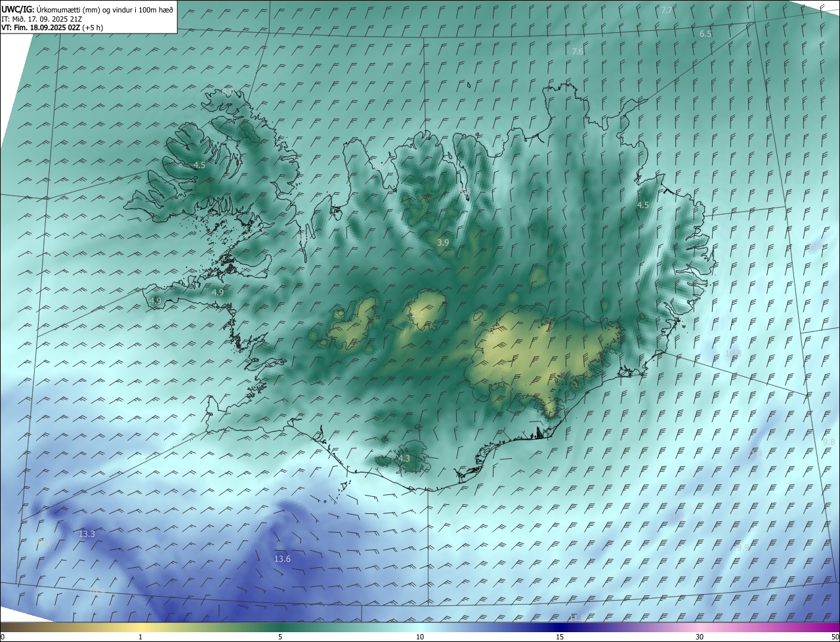Screen dimensions: 840x642
Task: Click the colour scale tick label 1
Action: point(140,637)
